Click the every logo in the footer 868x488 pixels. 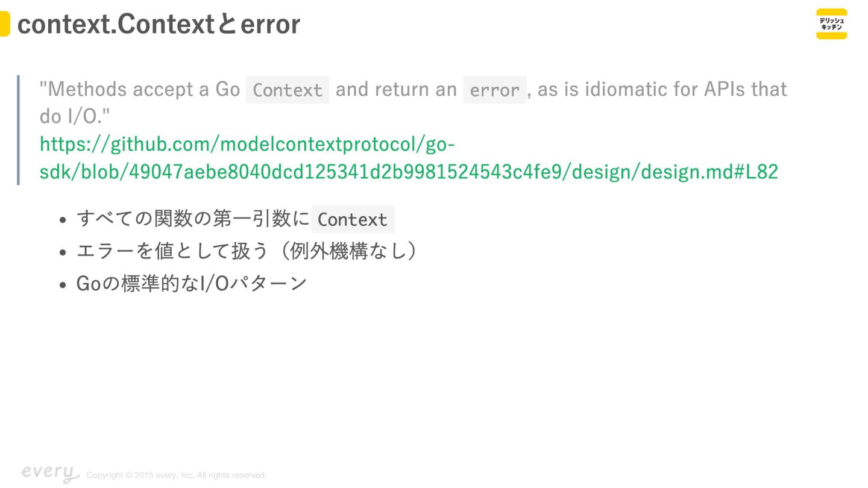[49, 474]
